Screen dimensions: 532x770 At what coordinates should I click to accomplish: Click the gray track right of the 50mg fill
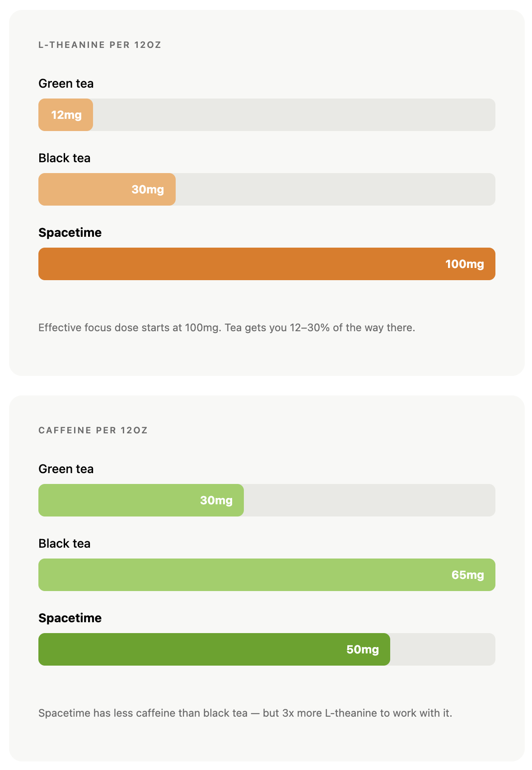pyautogui.click(x=443, y=649)
